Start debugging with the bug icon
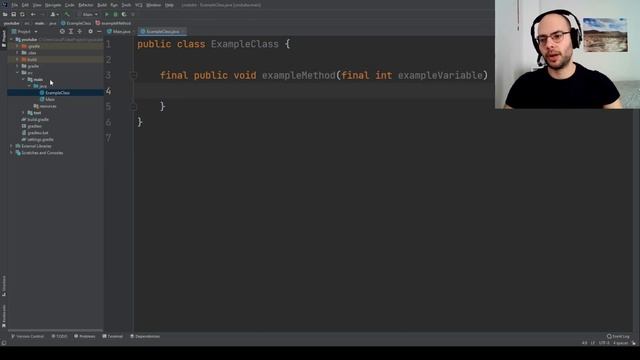The height and width of the screenshot is (360, 640). click(x=116, y=14)
